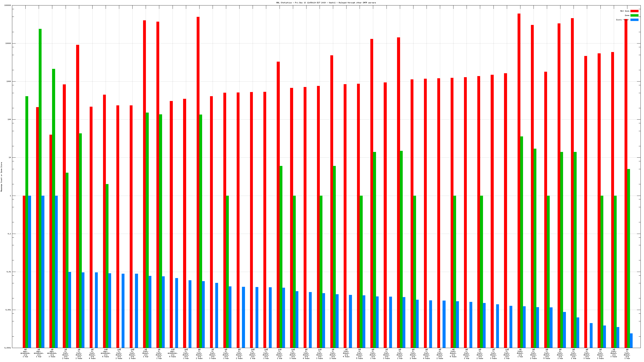Image resolution: width=644 pixels, height=362 pixels.
Task: Click the 'Message Count or Spam Score' axis title
Action: (x=2, y=177)
